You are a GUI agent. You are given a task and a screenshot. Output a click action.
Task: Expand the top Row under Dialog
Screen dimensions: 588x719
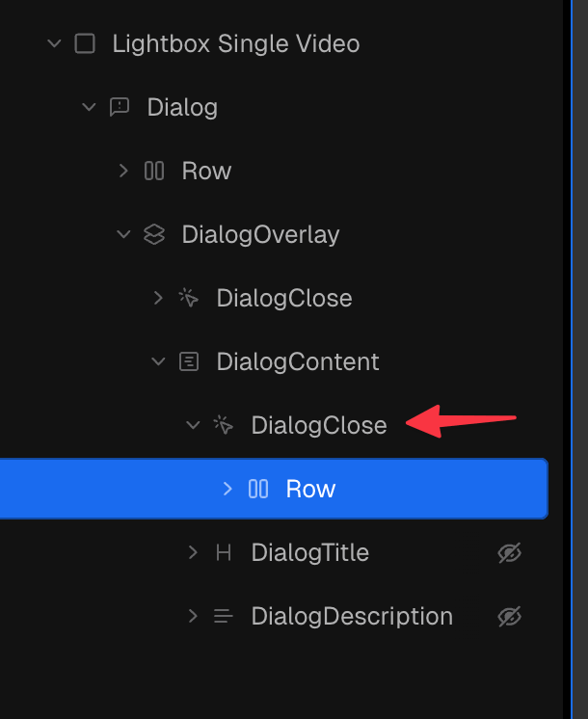pyautogui.click(x=123, y=171)
